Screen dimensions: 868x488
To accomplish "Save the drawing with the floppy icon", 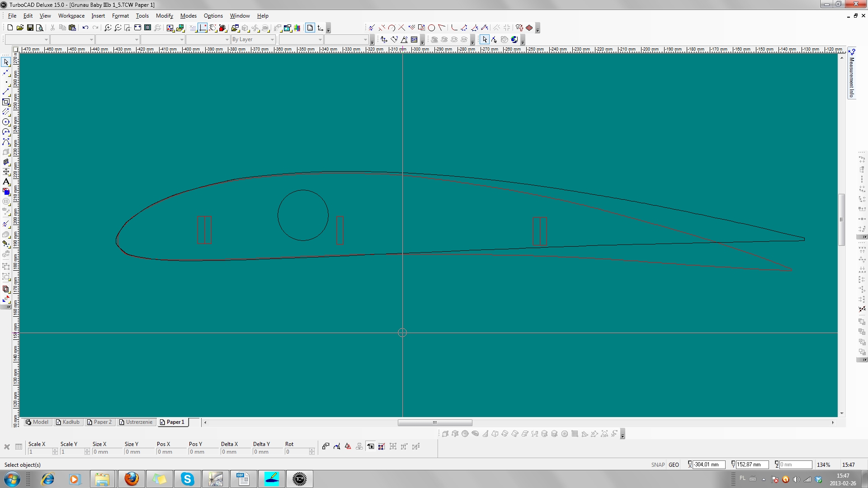I will pos(30,28).
